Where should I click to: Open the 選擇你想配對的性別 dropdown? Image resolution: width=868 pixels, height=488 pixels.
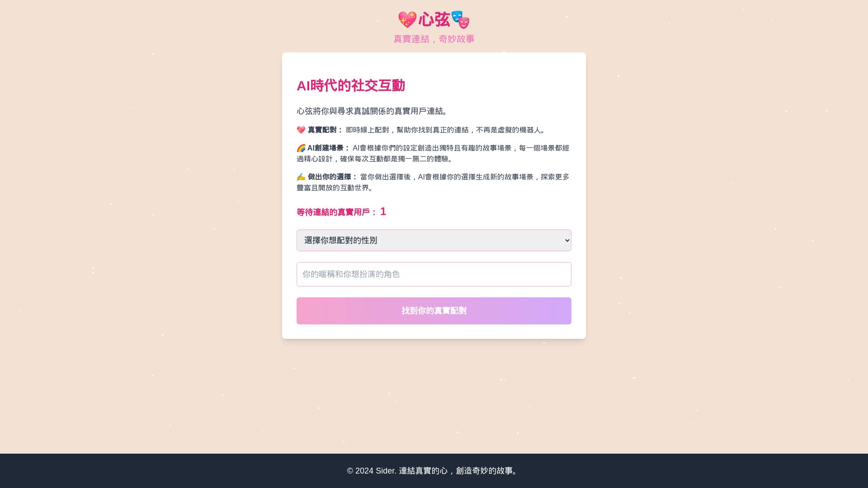434,240
